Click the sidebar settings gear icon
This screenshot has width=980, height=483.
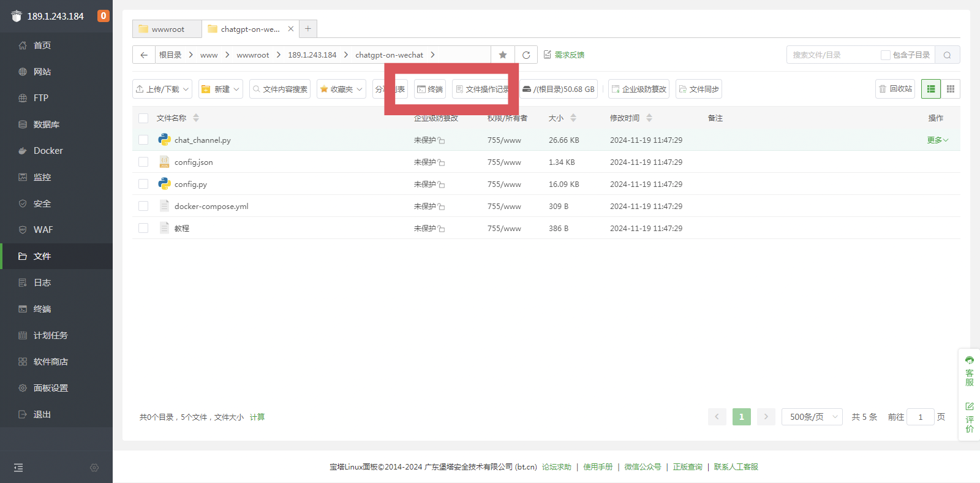tap(94, 468)
